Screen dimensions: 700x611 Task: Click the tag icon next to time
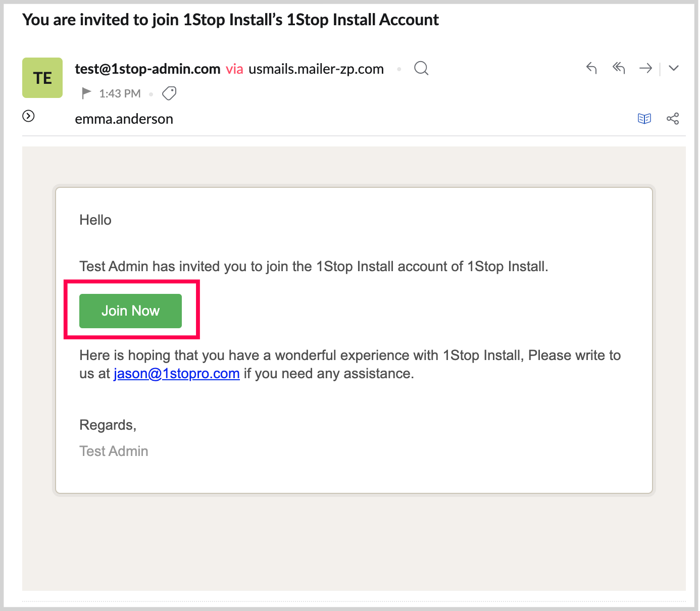point(169,93)
